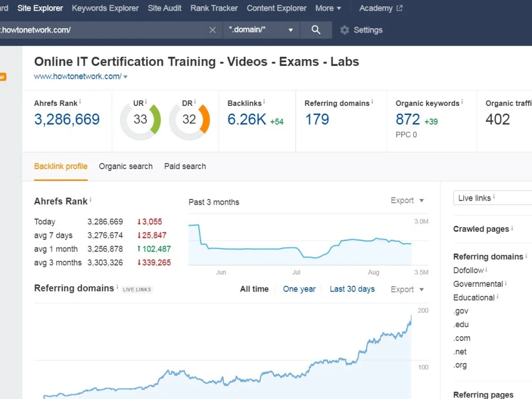This screenshot has height=399, width=532.
Task: Select One year range
Action: tap(299, 289)
